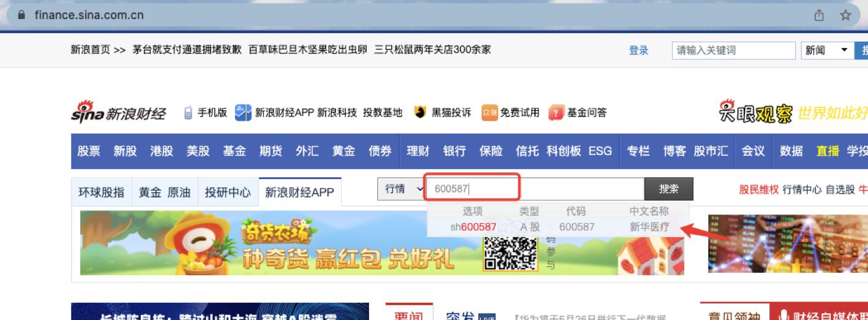Click the 自选股 link
Image resolution: width=868 pixels, height=320 pixels.
click(840, 189)
